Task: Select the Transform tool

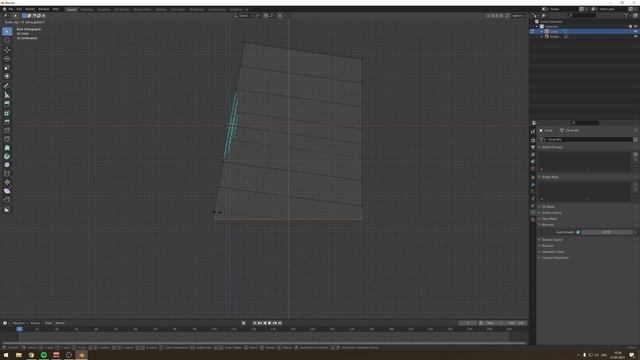Action: point(7,76)
